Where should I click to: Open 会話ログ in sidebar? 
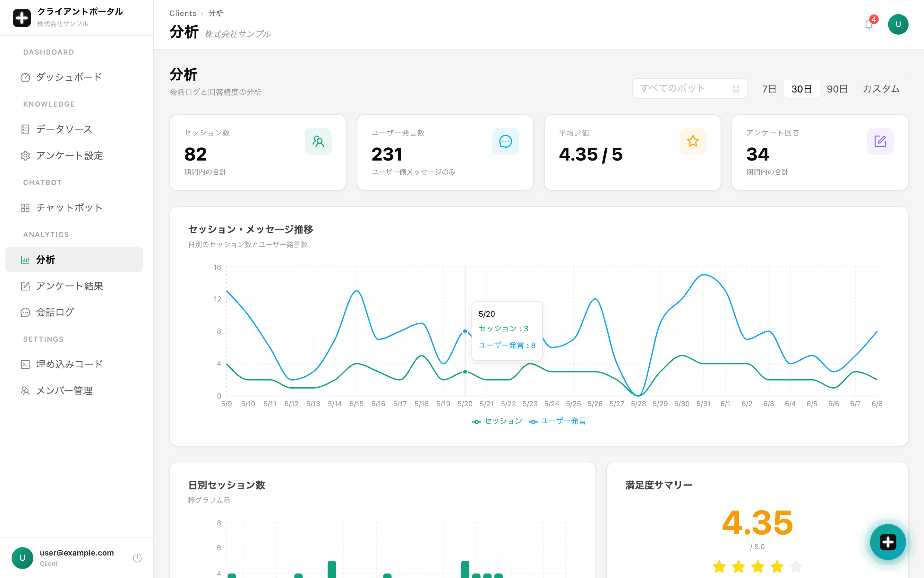[74, 312]
